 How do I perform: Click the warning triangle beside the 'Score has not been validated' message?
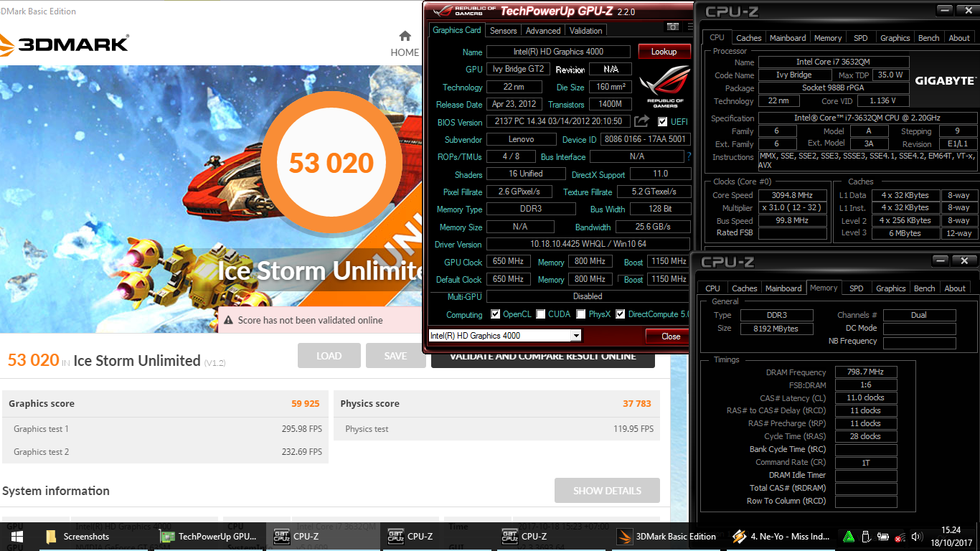(x=228, y=320)
